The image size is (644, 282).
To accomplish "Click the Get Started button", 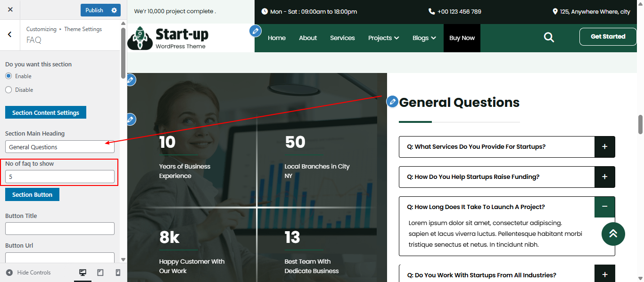I will 608,37.
